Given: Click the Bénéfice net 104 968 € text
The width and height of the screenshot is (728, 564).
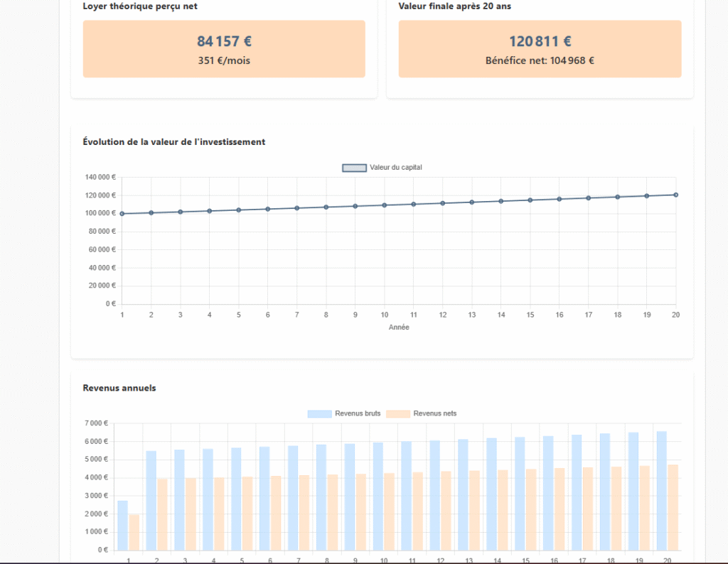Looking at the screenshot, I should 540,60.
